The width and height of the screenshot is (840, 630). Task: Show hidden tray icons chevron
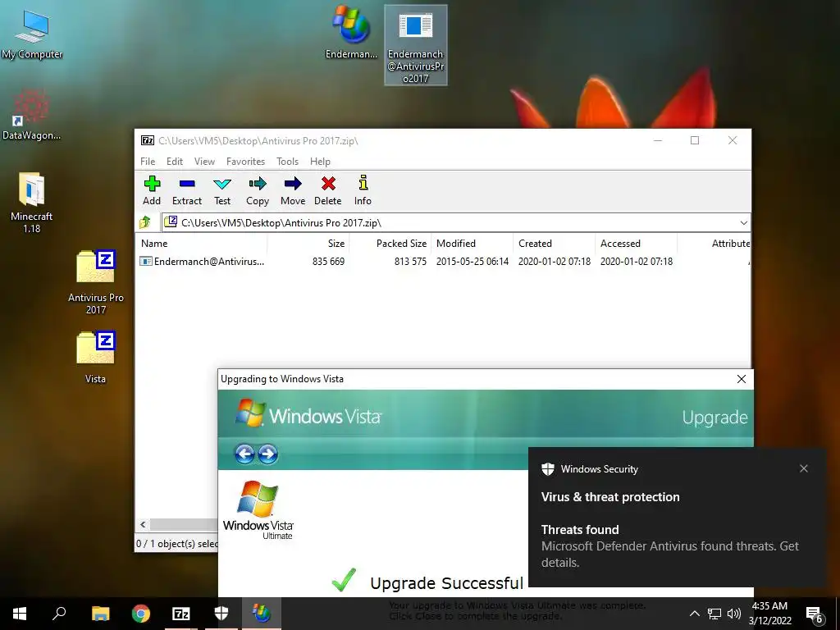pyautogui.click(x=694, y=614)
